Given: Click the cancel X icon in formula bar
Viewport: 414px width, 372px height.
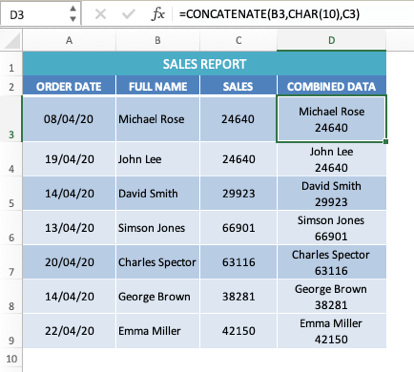Looking at the screenshot, I should pyautogui.click(x=100, y=14).
